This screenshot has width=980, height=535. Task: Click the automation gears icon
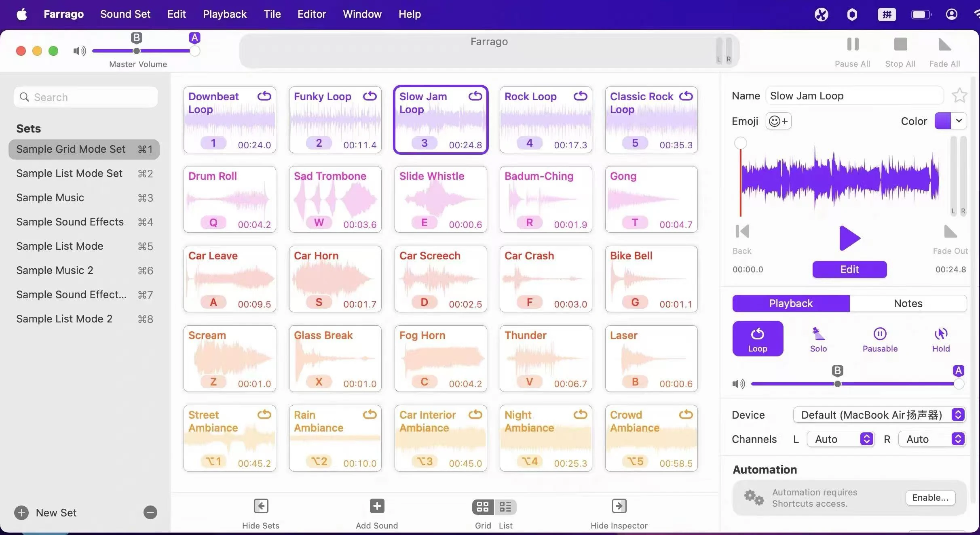coord(754,497)
